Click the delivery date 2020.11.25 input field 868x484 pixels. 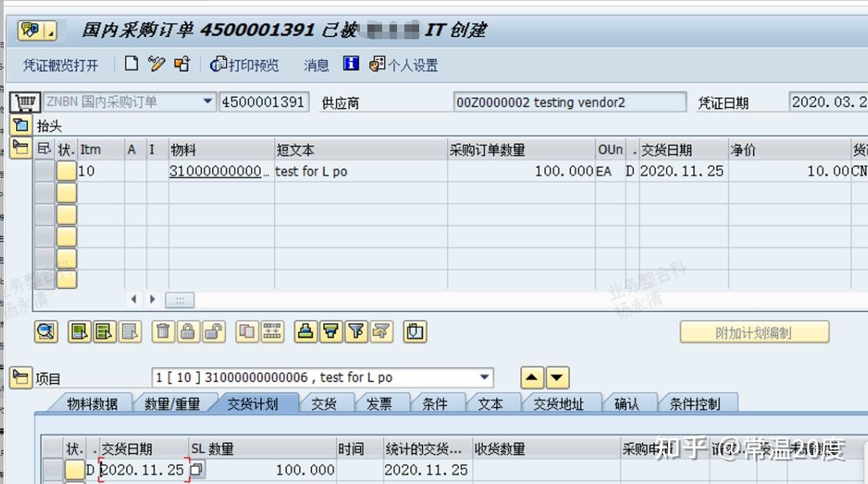[144, 469]
